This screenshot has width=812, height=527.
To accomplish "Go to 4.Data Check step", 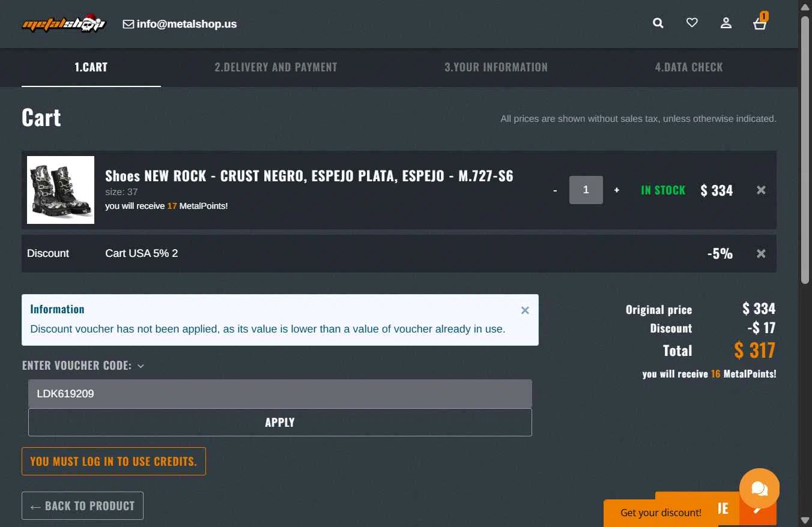I will (689, 67).
